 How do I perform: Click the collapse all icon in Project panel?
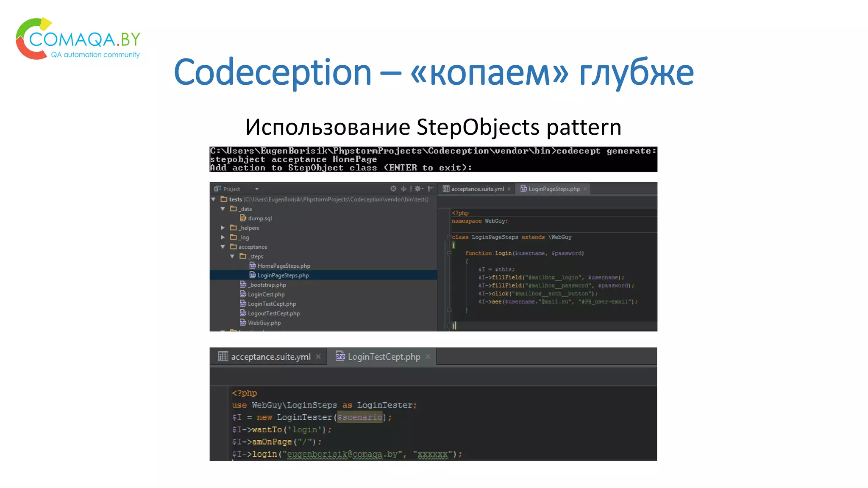(x=403, y=189)
